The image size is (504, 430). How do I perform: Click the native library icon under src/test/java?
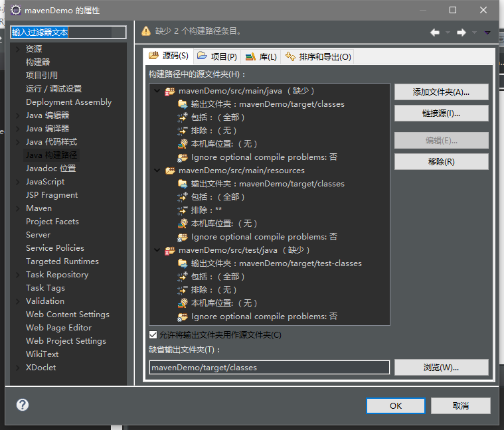pyautogui.click(x=183, y=303)
